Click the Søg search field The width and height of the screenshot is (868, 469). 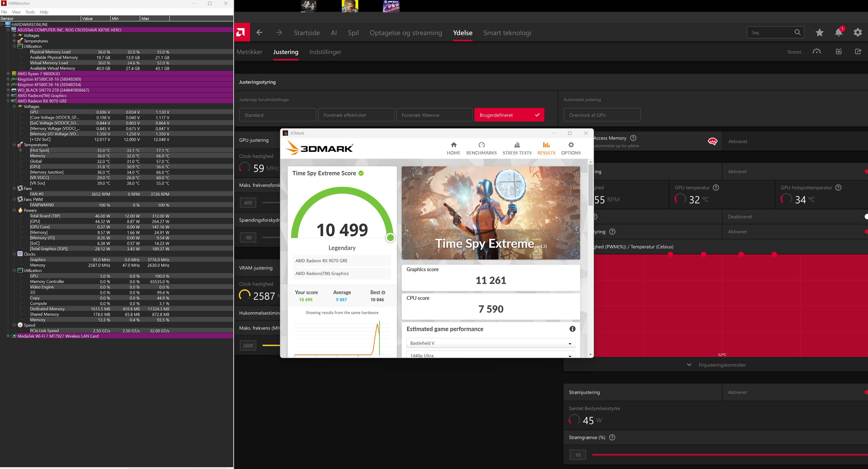(x=775, y=32)
